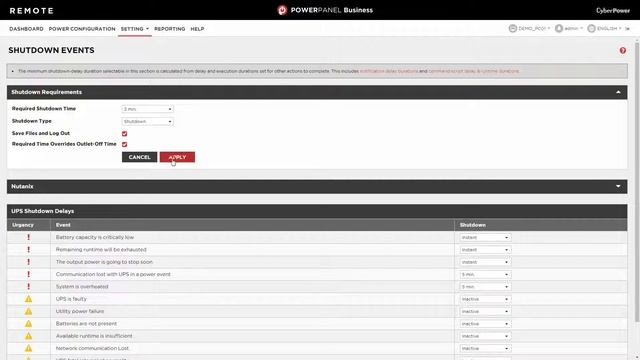Click the Required Shutdown Time label
The width and height of the screenshot is (640, 360).
coord(44,109)
